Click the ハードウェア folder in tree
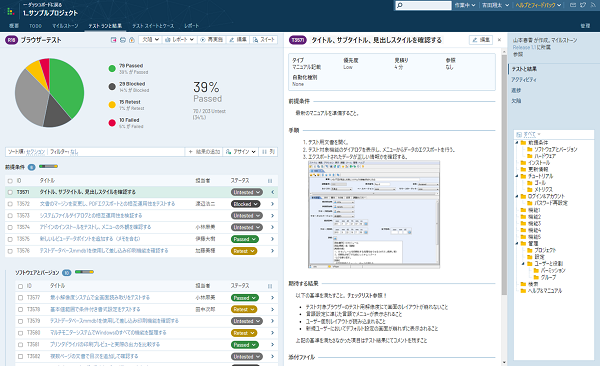The width and height of the screenshot is (600, 366). pyautogui.click(x=541, y=156)
